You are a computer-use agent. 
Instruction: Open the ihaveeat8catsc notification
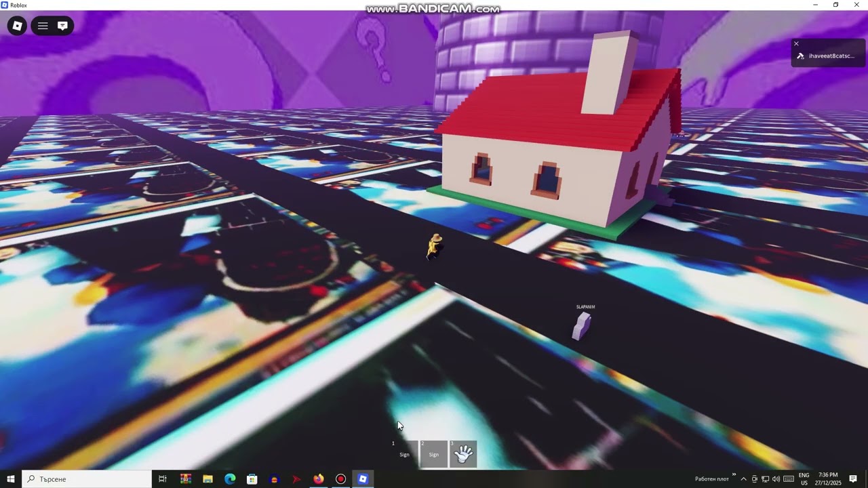829,56
